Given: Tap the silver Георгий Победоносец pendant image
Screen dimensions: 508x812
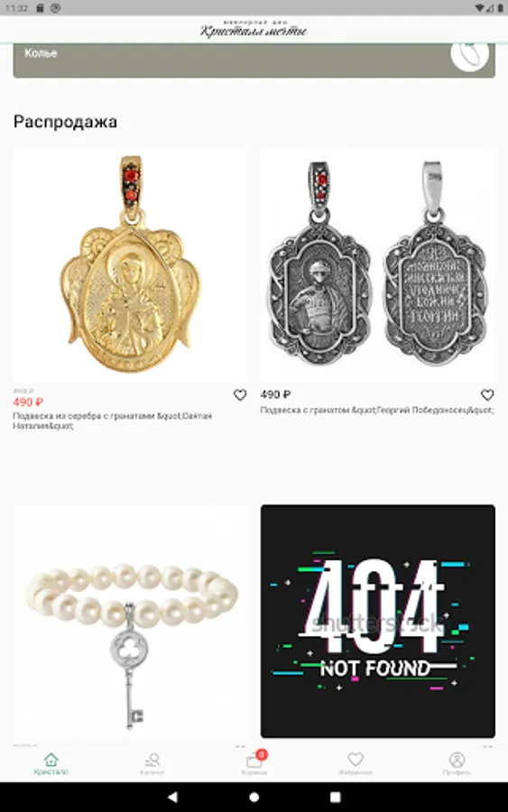Looking at the screenshot, I should tap(377, 265).
